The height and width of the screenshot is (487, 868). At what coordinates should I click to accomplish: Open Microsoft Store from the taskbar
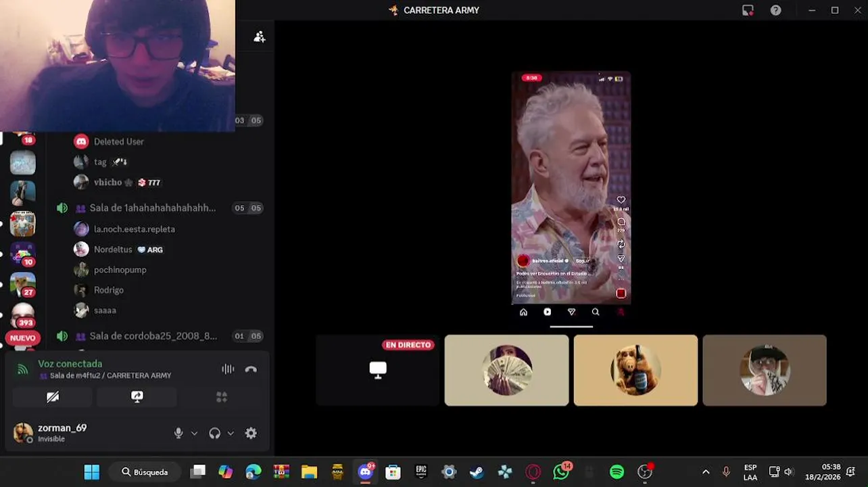click(393, 472)
